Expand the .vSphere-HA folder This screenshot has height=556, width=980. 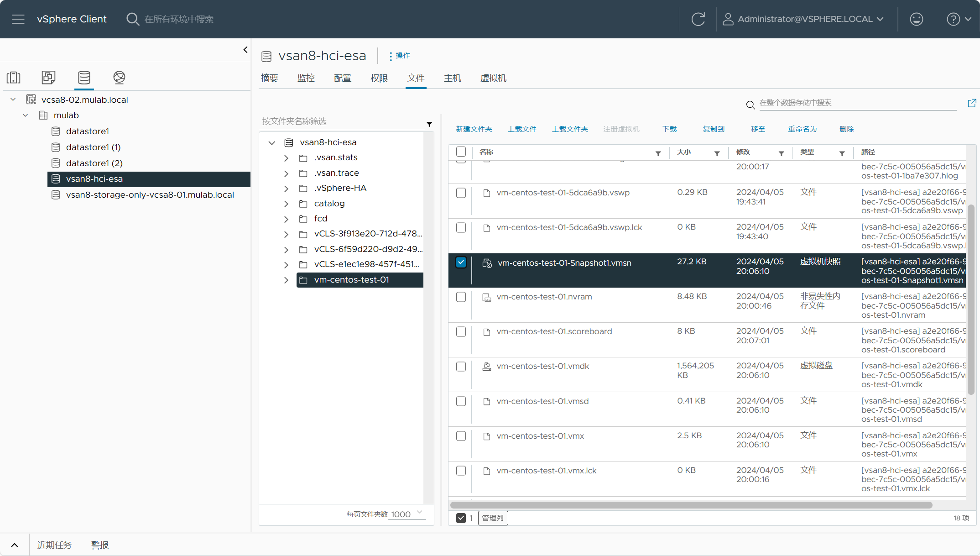pyautogui.click(x=286, y=189)
